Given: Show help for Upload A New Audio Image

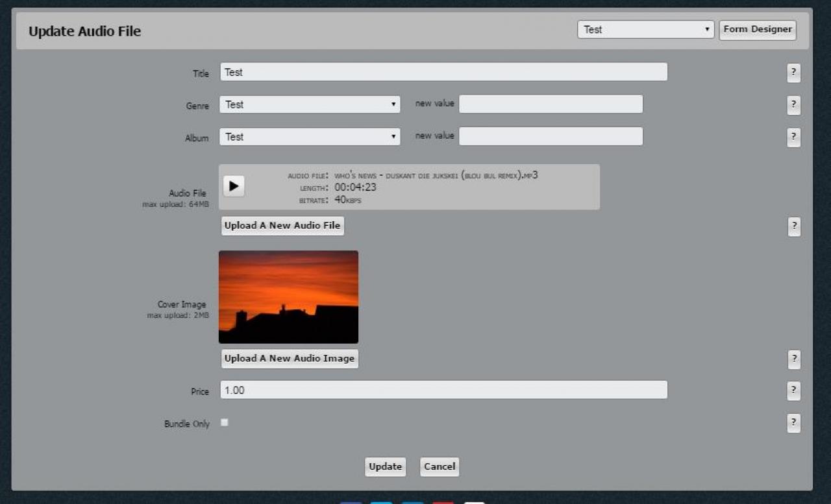Looking at the screenshot, I should point(793,359).
